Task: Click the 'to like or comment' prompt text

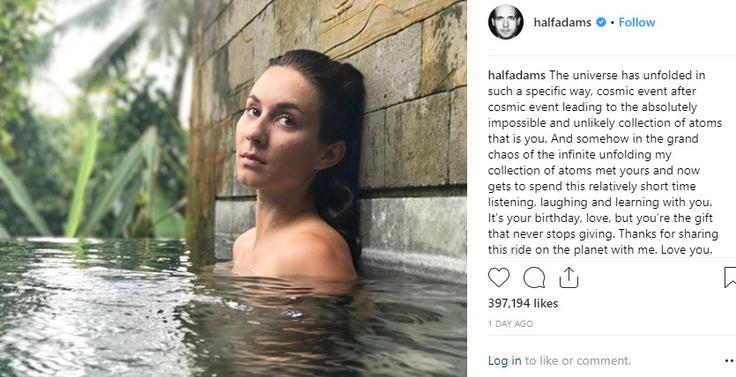Action: pos(577,361)
